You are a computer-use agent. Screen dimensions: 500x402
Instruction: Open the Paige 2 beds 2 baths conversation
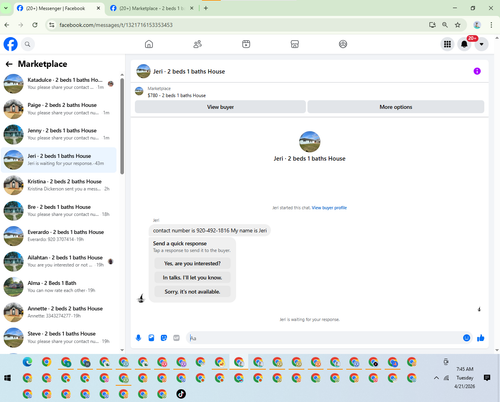pos(59,109)
